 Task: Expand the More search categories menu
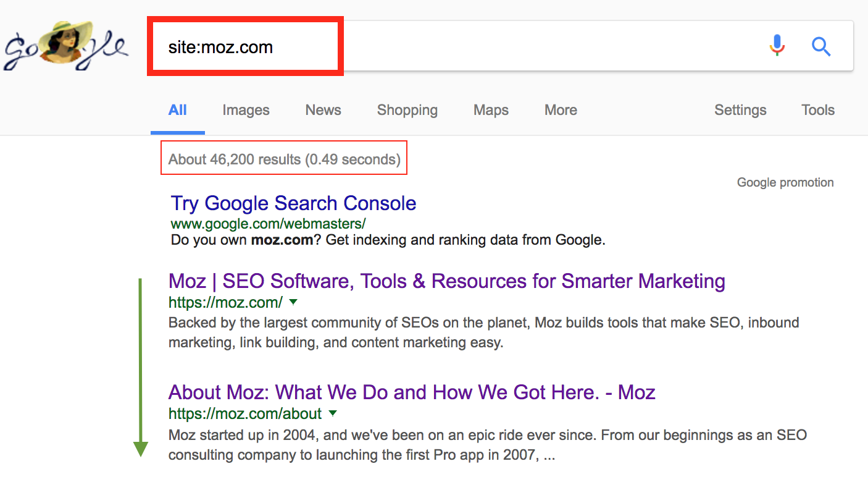coord(560,109)
